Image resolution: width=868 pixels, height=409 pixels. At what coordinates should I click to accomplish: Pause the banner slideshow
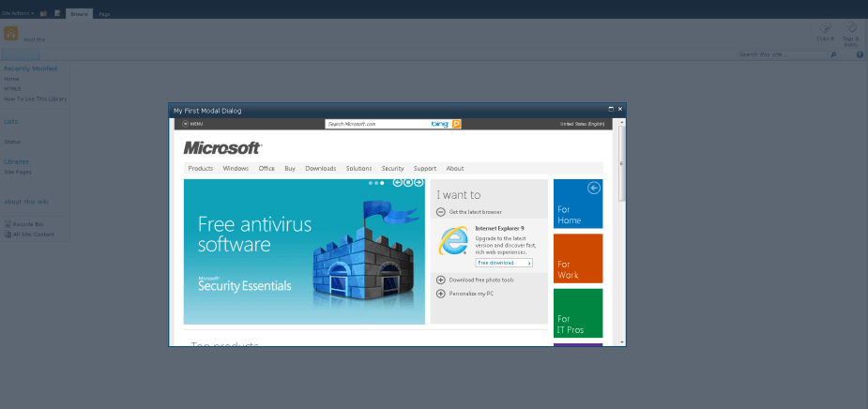click(408, 182)
